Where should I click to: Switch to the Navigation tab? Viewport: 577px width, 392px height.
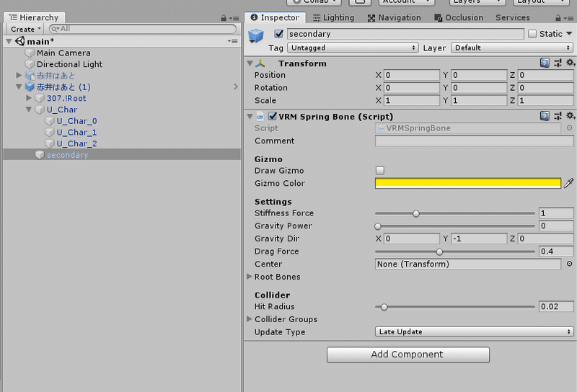(x=394, y=17)
